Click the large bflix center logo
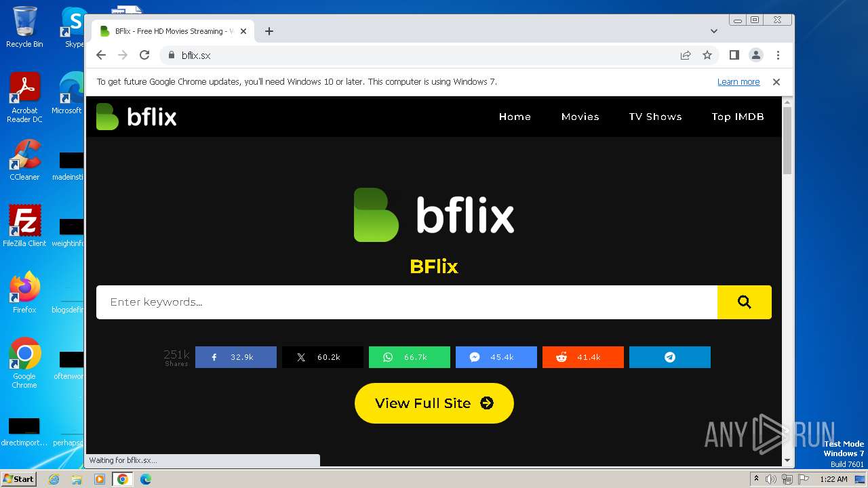Viewport: 868px width, 488px height. (x=434, y=215)
